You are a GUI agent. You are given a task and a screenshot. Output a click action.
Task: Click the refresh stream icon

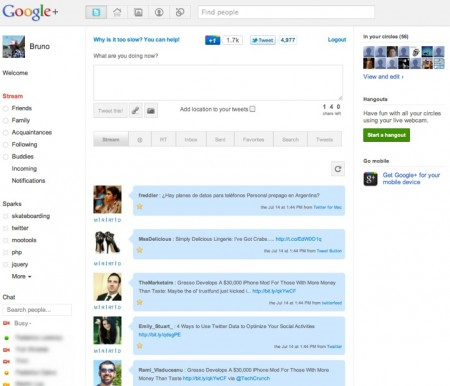(x=338, y=169)
